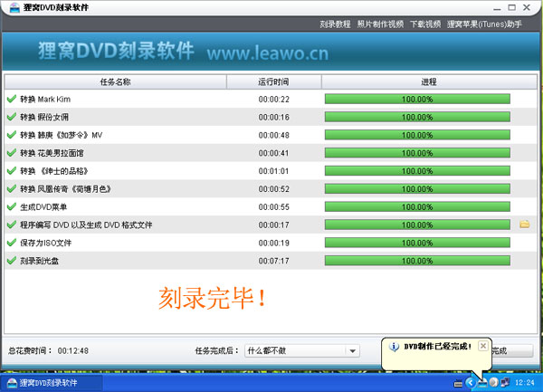Click the taskbar clock showing 12:24
Image resolution: width=543 pixels, height=392 pixels.
(524, 383)
